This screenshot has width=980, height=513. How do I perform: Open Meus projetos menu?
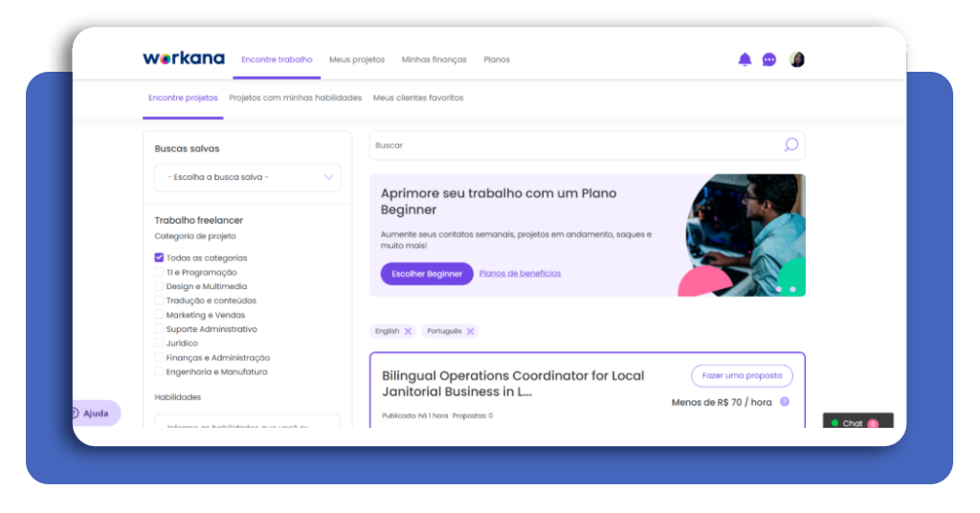click(x=357, y=59)
